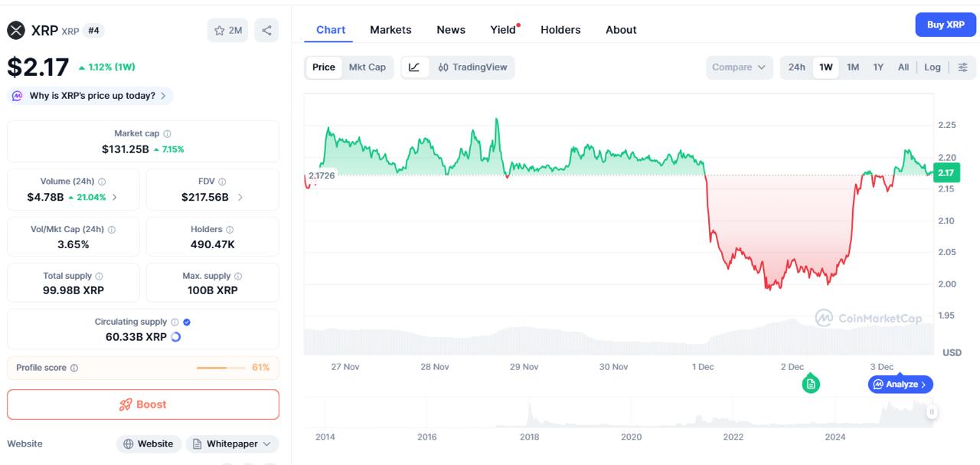The width and height of the screenshot is (980, 465).
Task: Click the Buy XRP button
Action: pos(945,24)
